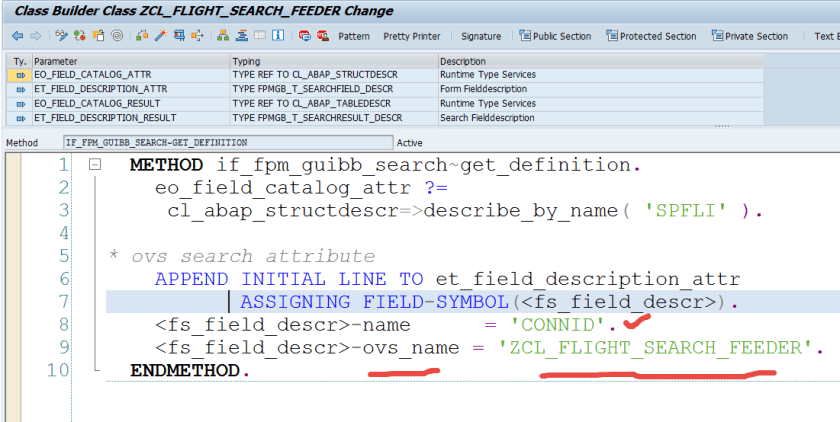Click the Typing column header
Image resolution: width=840 pixels, height=422 pixels.
(335, 61)
